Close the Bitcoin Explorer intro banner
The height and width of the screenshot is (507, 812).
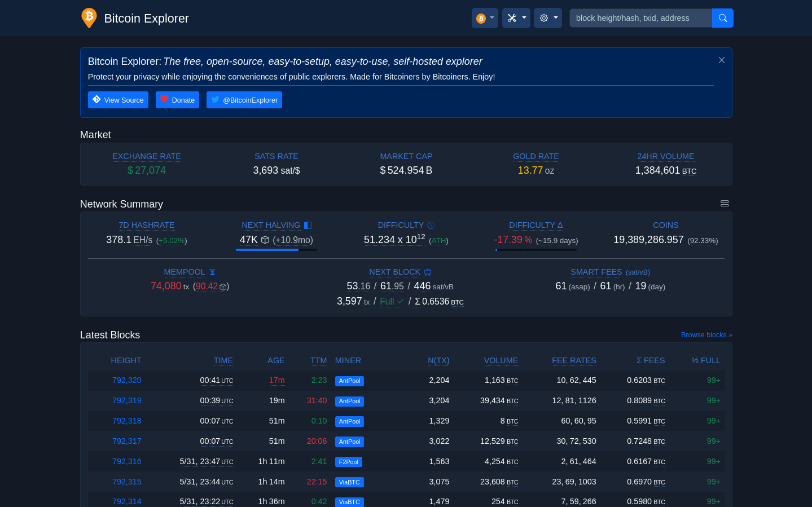point(721,60)
